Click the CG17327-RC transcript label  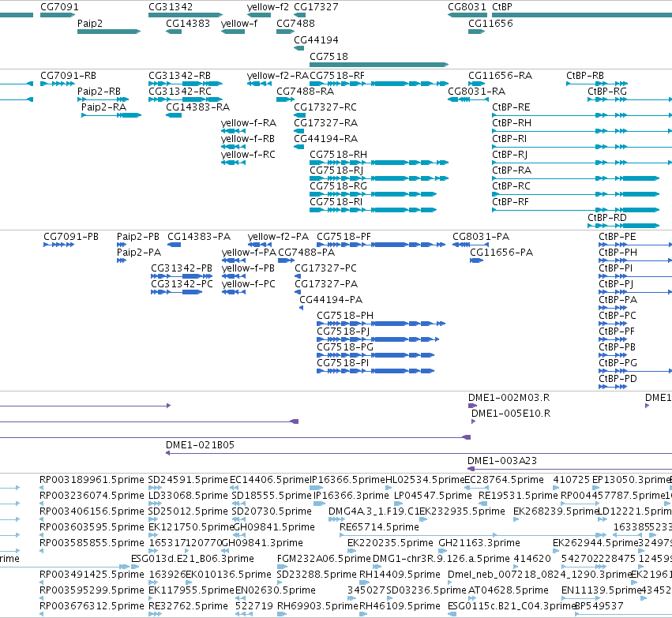pos(325,107)
